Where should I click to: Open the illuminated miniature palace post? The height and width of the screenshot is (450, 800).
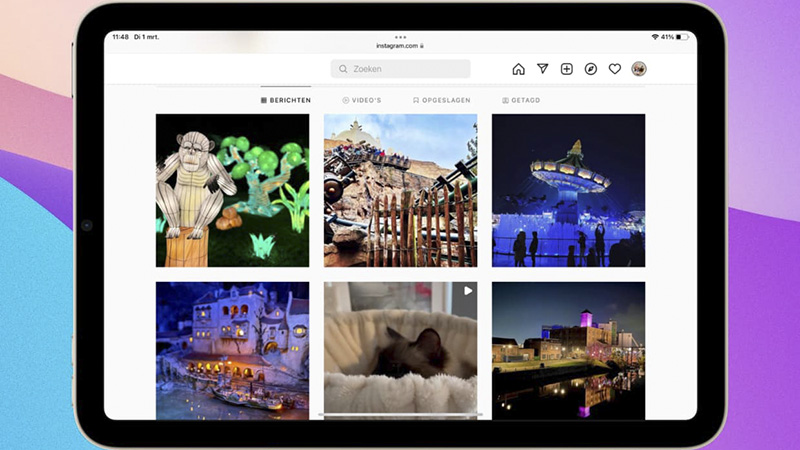(232, 351)
